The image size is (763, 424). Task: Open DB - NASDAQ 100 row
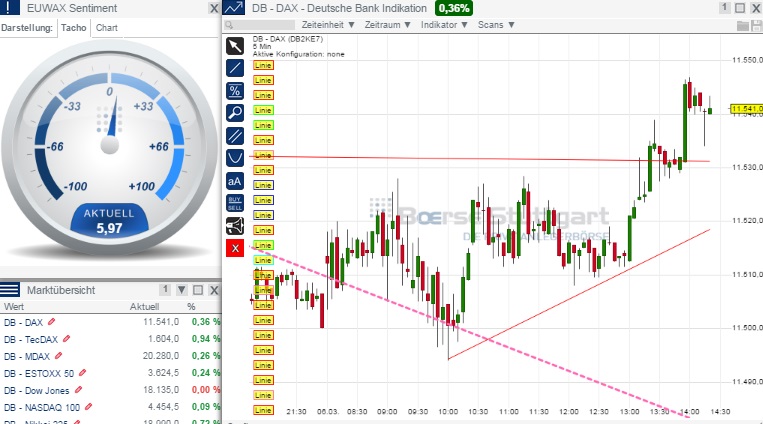click(110, 407)
